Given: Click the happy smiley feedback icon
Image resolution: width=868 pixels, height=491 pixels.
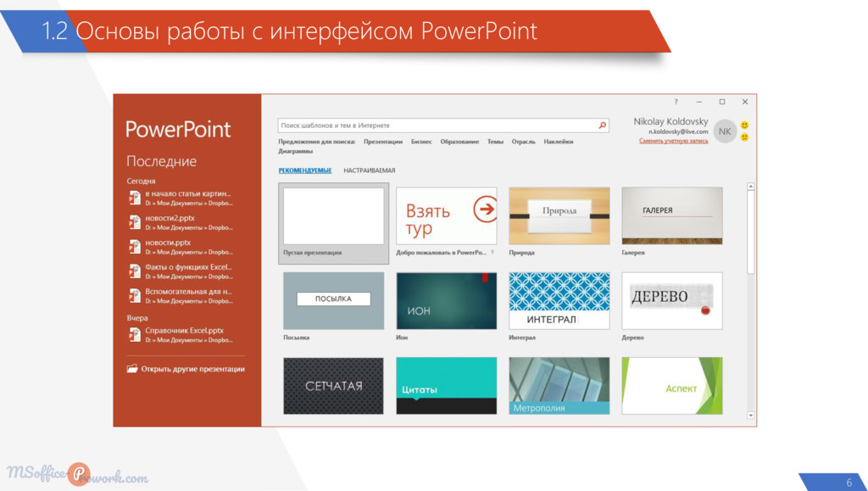Looking at the screenshot, I should (x=744, y=126).
